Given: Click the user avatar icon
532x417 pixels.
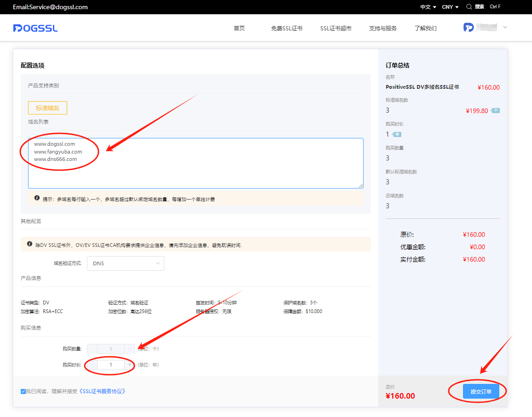Looking at the screenshot, I should click(x=468, y=28).
